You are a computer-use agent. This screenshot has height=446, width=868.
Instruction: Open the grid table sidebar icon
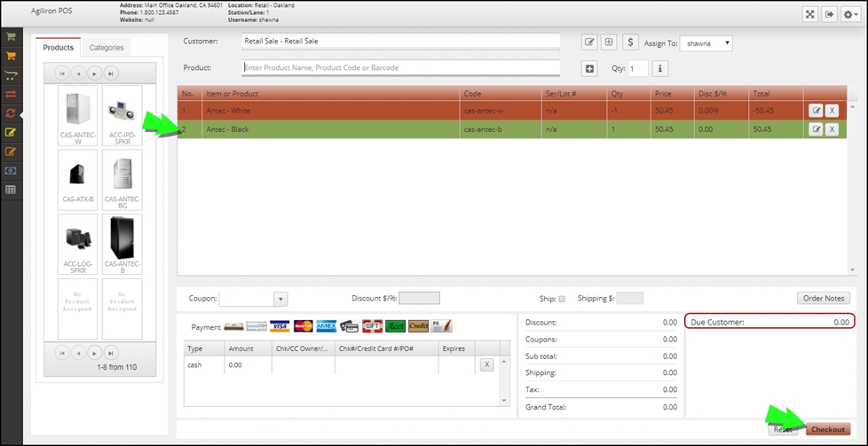pos(11,190)
